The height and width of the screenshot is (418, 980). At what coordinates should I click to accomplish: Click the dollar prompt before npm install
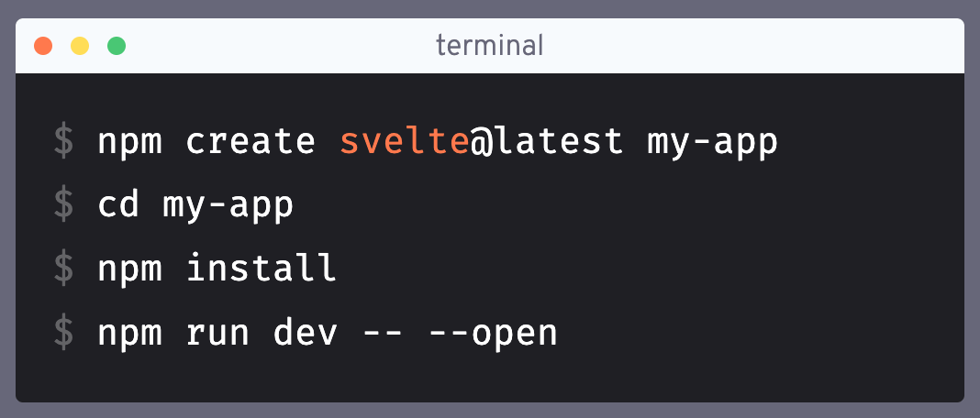tap(63, 269)
